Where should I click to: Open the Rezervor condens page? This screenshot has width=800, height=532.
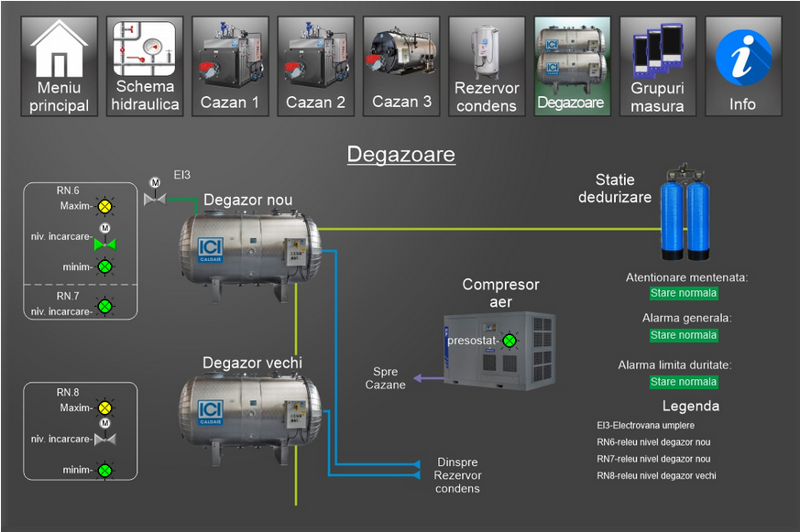(487, 66)
